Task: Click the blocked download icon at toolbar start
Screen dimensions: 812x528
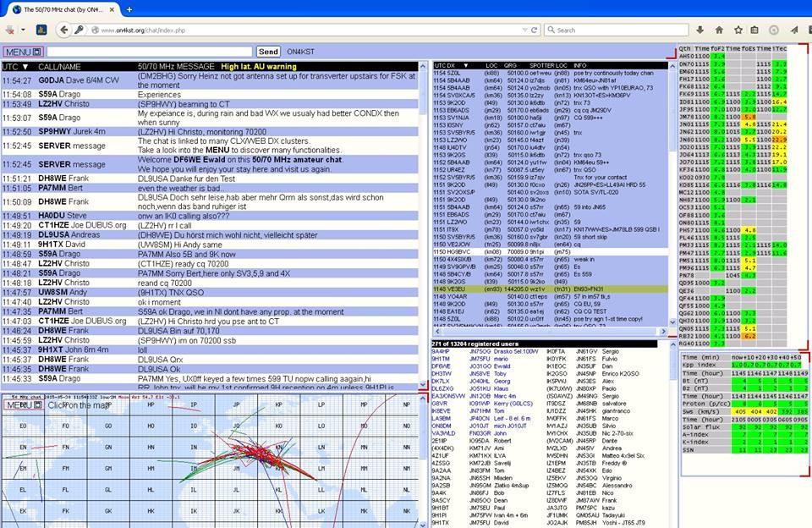Action: 10,30
